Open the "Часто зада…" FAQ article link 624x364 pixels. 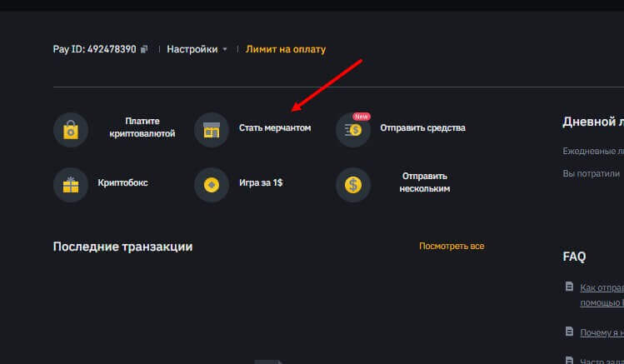[602, 360]
